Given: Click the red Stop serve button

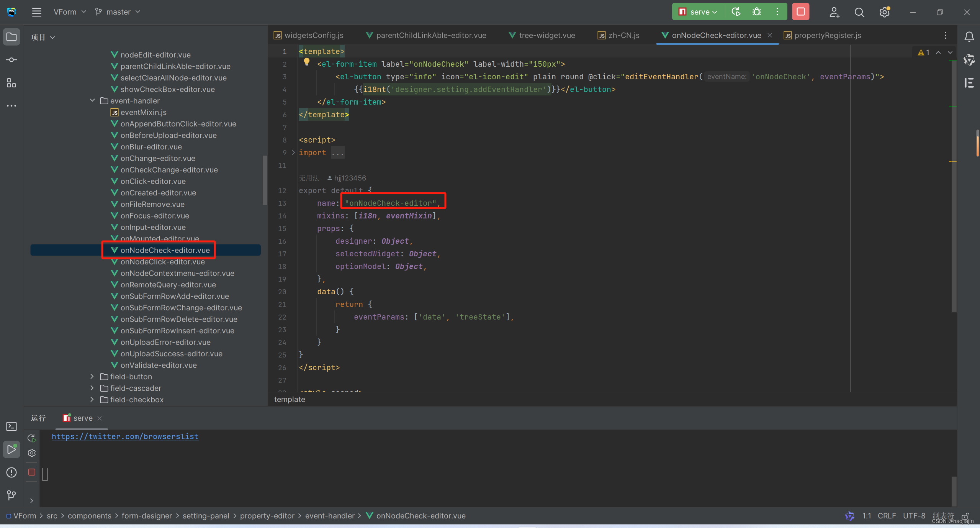Looking at the screenshot, I should pos(800,12).
